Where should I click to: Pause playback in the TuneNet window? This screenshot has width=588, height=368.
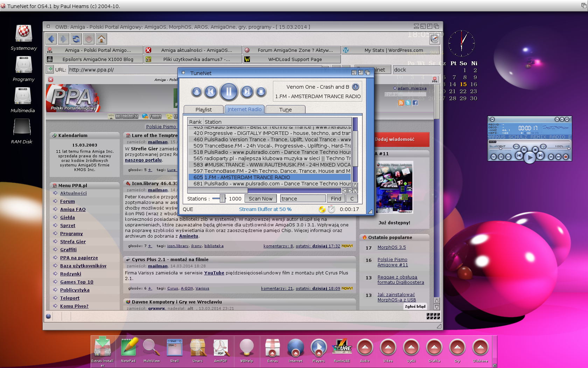point(229,91)
